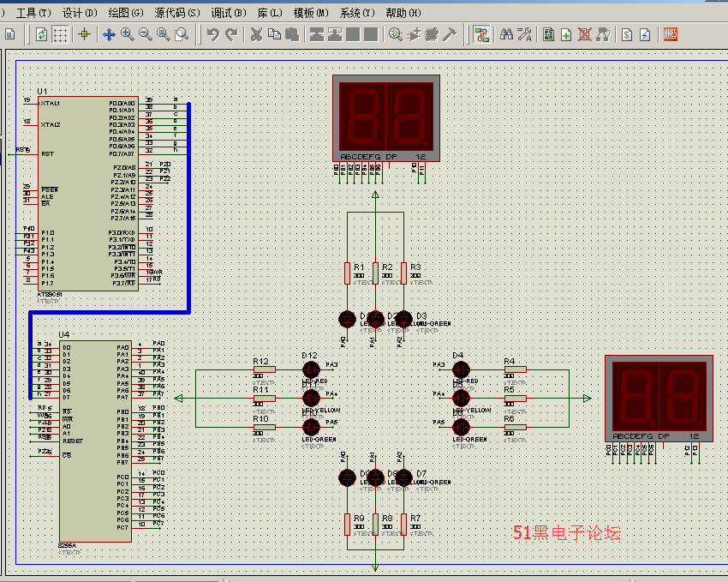
Task: Select the right-side seven-segment display
Action: [x=659, y=399]
